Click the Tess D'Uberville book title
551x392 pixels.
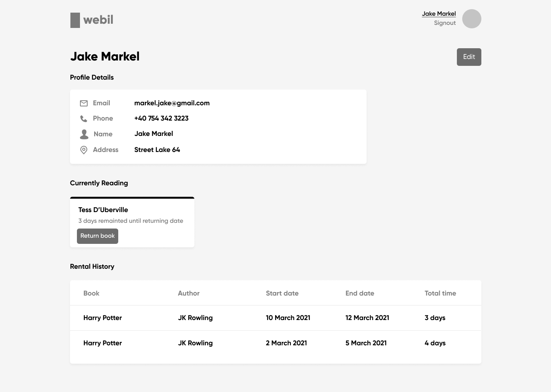coord(103,210)
